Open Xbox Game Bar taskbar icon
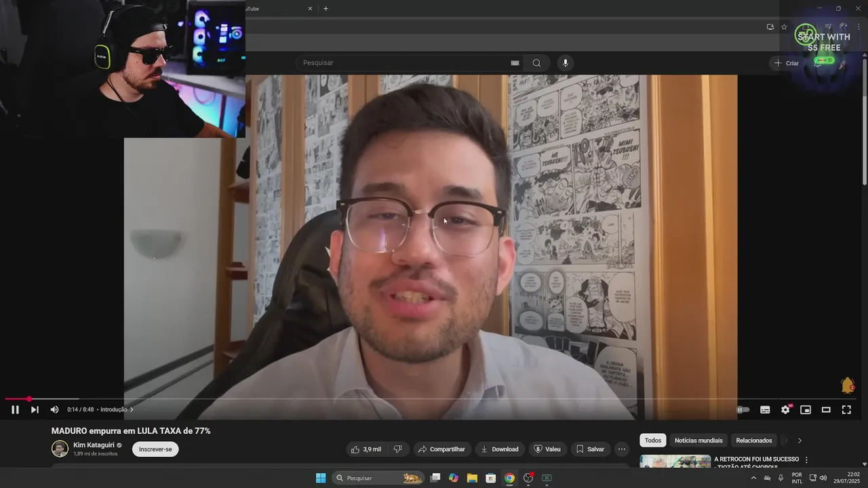The width and height of the screenshot is (868, 488). (547, 478)
